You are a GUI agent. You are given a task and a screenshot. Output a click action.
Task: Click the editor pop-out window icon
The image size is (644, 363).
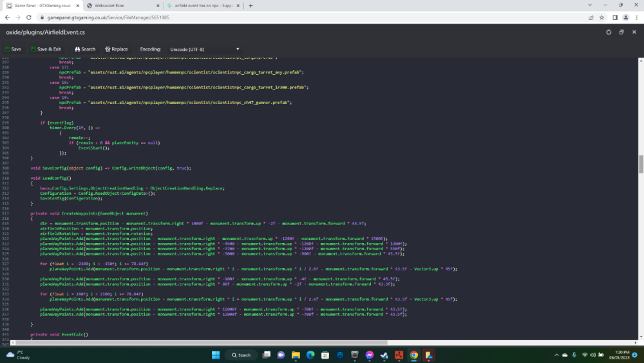point(621,32)
